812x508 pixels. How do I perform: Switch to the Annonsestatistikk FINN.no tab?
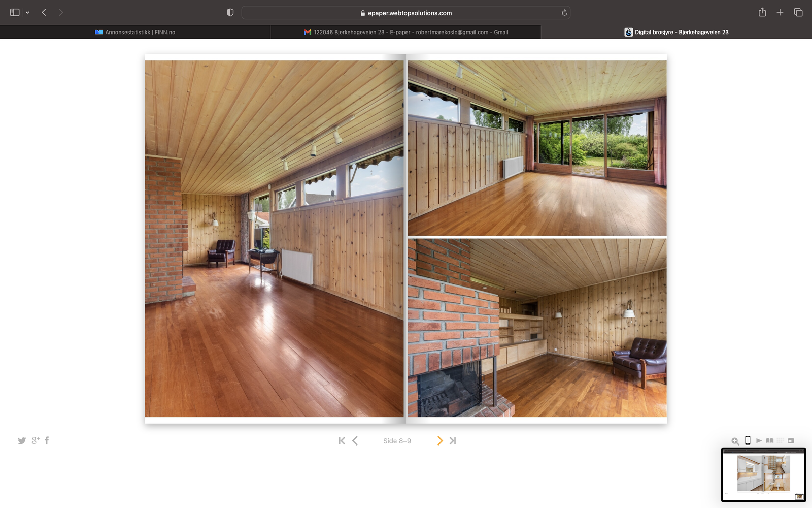[x=135, y=32]
